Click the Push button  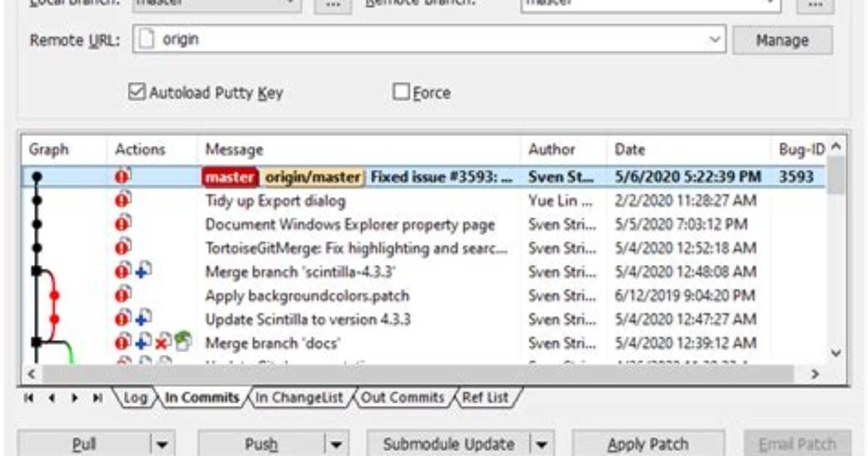coord(261,444)
